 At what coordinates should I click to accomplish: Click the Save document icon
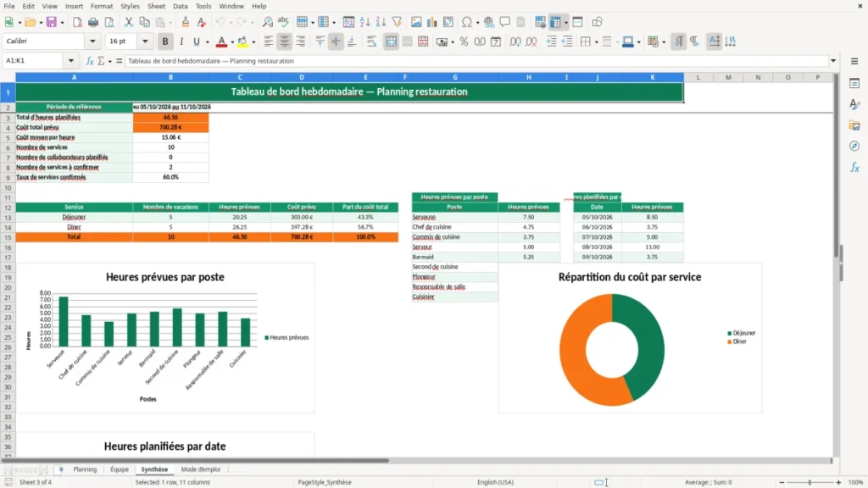coord(52,22)
